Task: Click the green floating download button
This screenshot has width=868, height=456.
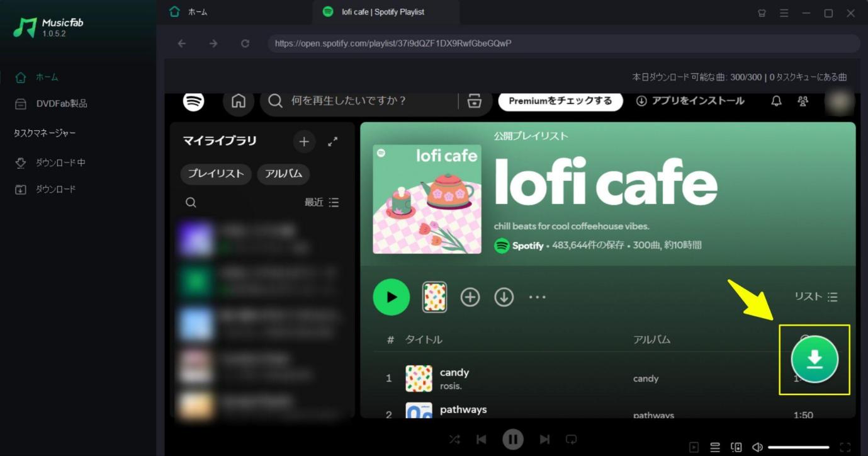Action: [x=814, y=360]
